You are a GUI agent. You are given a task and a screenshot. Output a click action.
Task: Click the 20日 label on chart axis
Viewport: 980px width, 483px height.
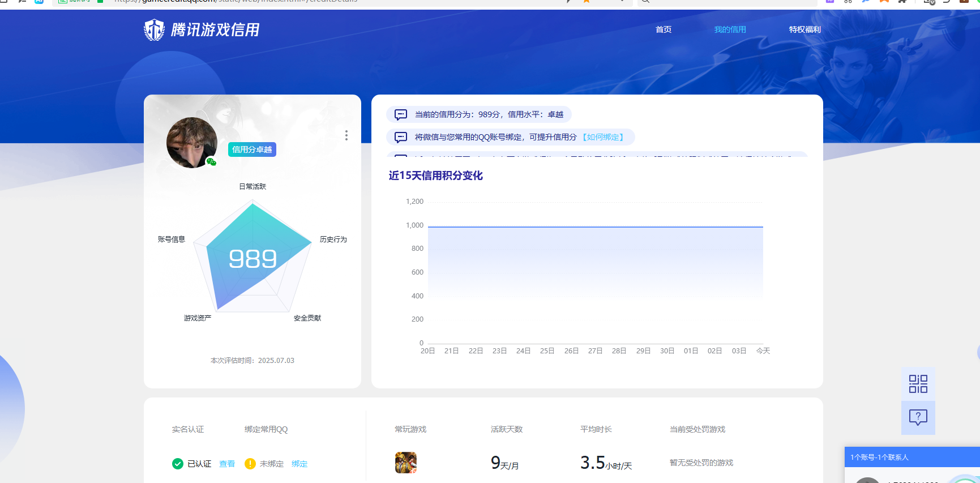pyautogui.click(x=428, y=351)
